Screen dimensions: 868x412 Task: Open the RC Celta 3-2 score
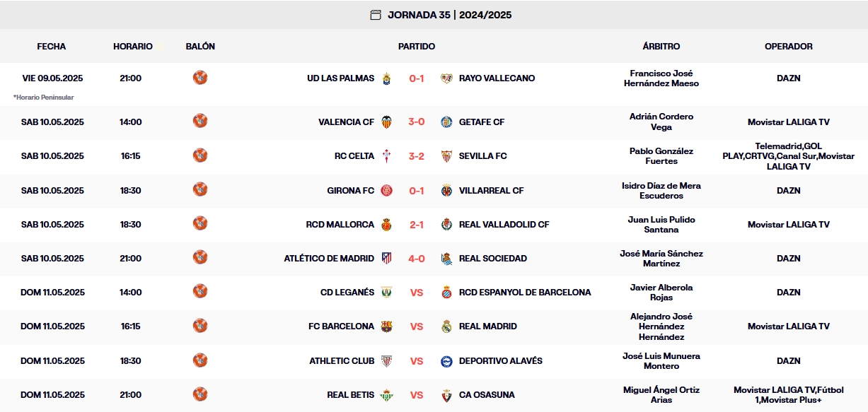tap(417, 156)
